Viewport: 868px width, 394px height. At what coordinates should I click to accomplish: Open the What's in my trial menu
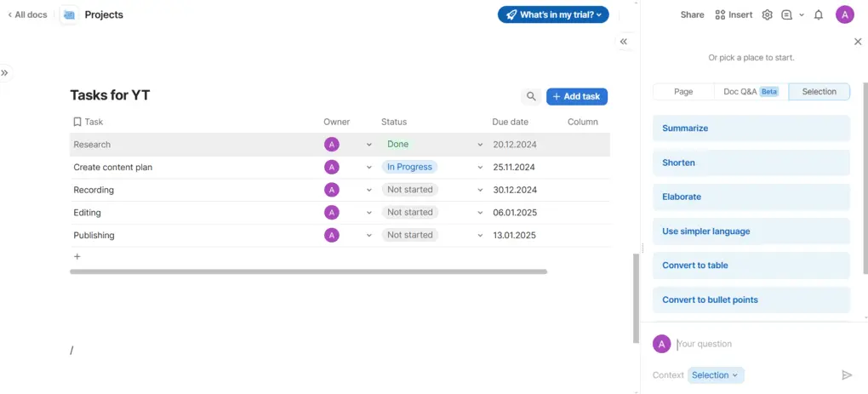[553, 15]
